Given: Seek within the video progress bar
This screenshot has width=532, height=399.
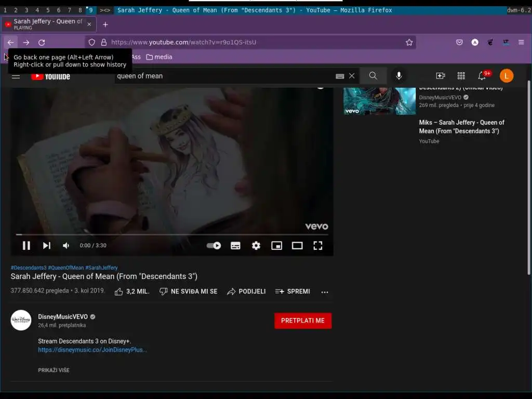Looking at the screenshot, I should tap(171, 234).
